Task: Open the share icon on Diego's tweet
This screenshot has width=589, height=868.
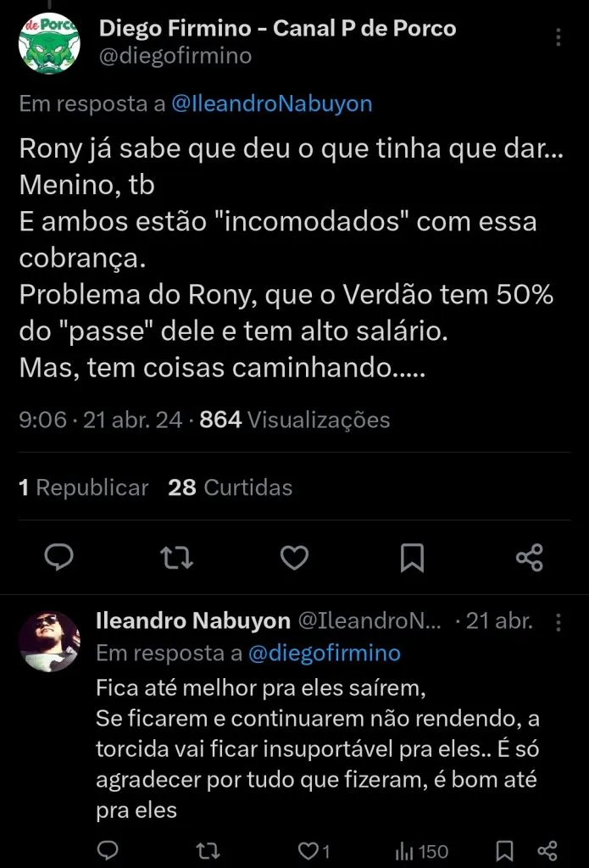Action: pos(530,558)
